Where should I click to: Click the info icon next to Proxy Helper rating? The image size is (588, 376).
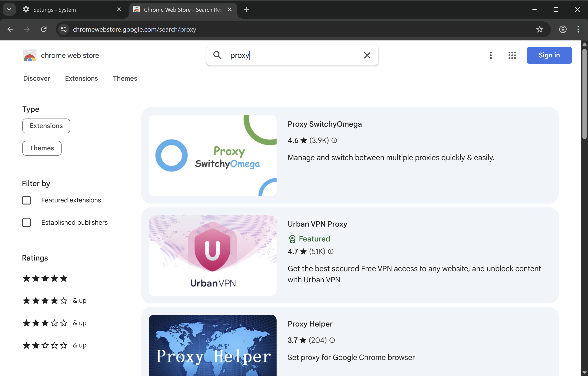tap(332, 340)
